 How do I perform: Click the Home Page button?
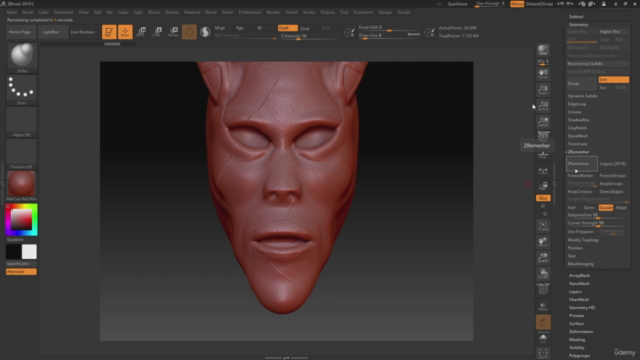[20, 32]
